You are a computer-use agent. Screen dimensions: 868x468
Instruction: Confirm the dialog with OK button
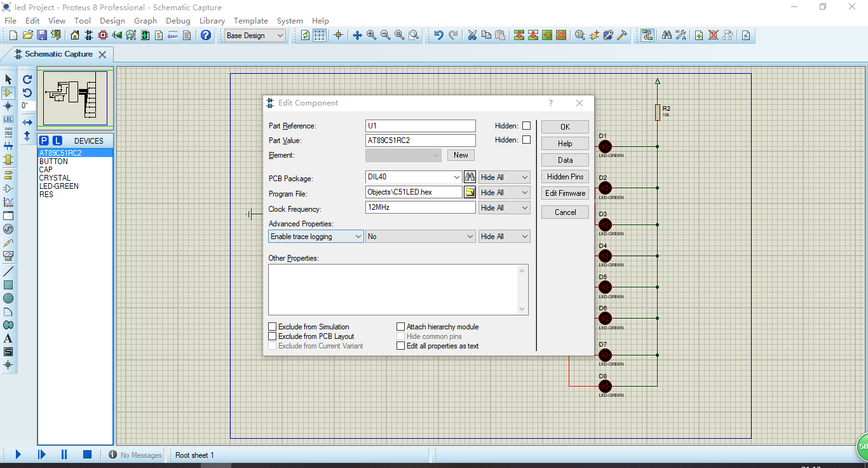tap(565, 127)
